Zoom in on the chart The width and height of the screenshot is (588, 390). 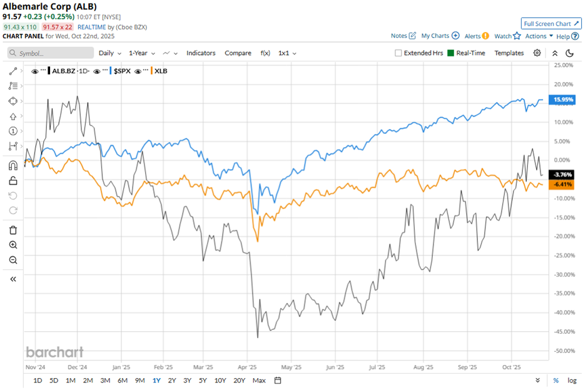(13, 245)
